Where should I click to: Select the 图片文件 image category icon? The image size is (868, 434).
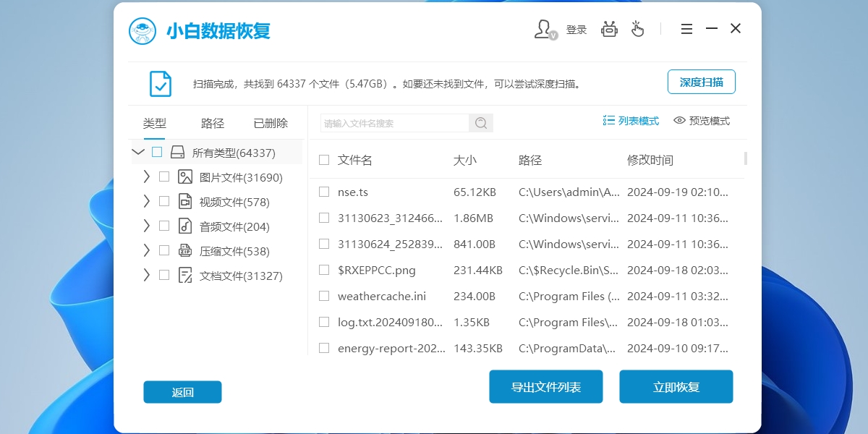184,176
